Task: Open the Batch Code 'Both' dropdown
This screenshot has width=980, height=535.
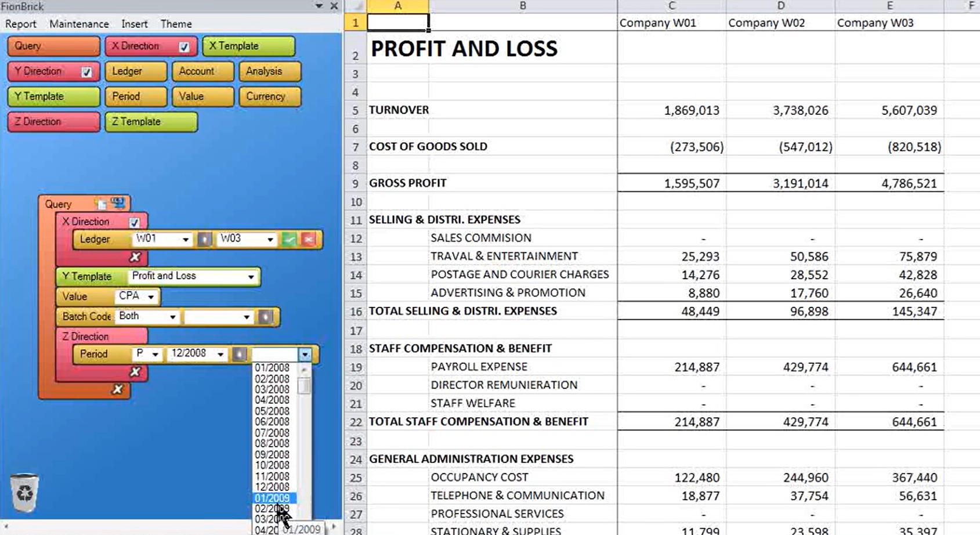Action: 172,316
